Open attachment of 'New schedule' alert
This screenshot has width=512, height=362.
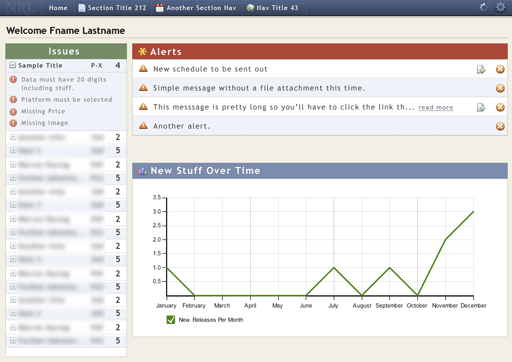click(481, 69)
